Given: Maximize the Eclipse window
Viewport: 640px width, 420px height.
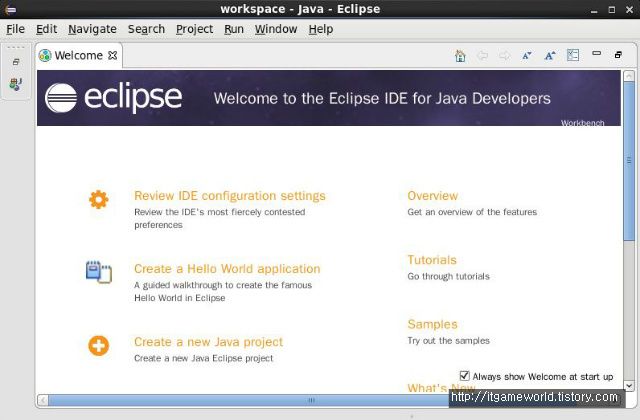Looking at the screenshot, I should coord(611,10).
